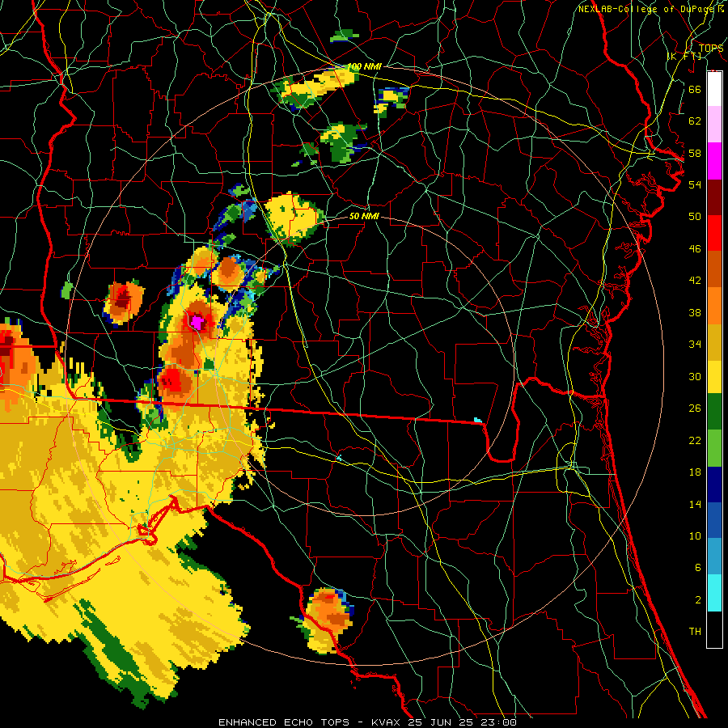This screenshot has width=728, height=728.
Task: Click the legend value 18
Action: pos(695,472)
